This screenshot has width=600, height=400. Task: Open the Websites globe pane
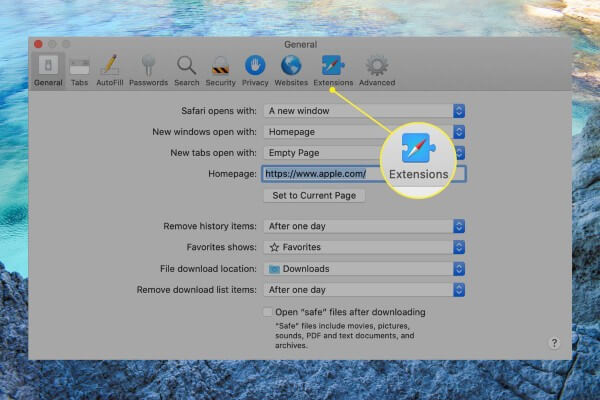point(293,70)
